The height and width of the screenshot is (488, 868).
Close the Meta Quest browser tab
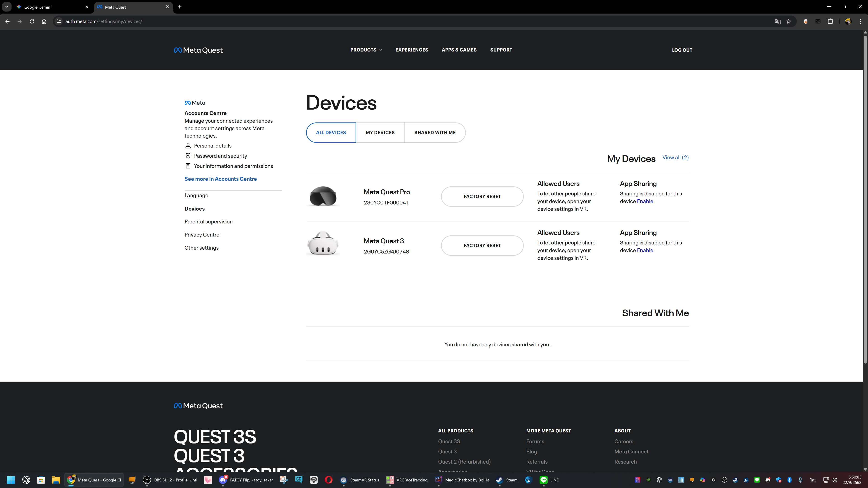(167, 7)
